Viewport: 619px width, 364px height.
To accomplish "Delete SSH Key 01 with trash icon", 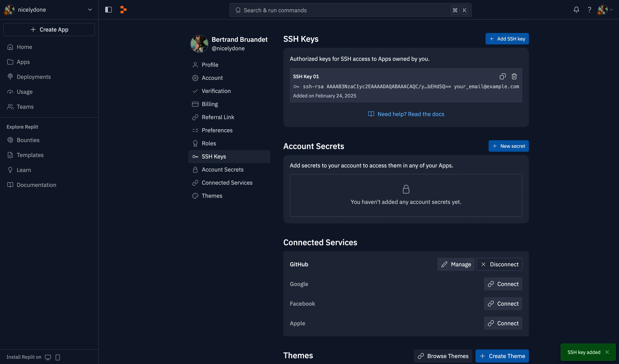I will pos(514,76).
